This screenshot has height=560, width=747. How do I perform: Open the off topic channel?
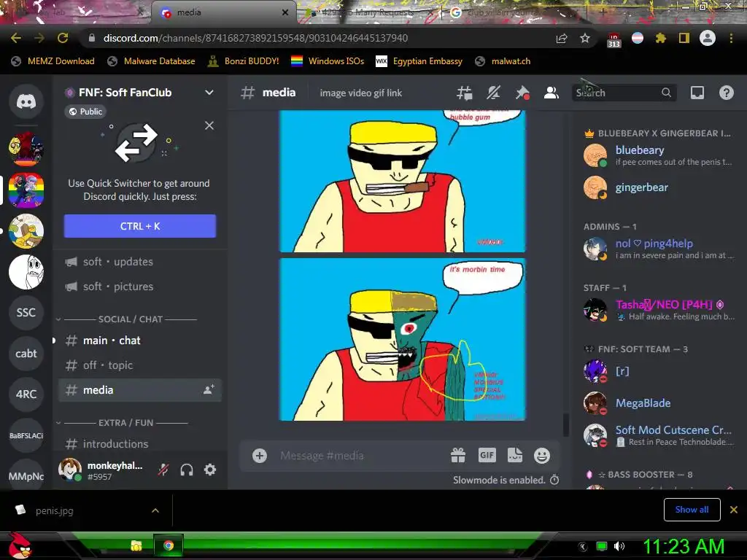140,365
